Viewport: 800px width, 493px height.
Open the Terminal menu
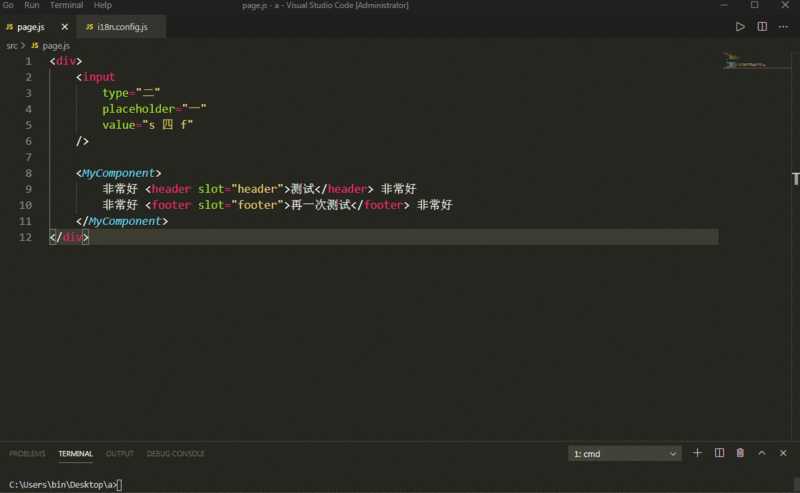[x=66, y=5]
